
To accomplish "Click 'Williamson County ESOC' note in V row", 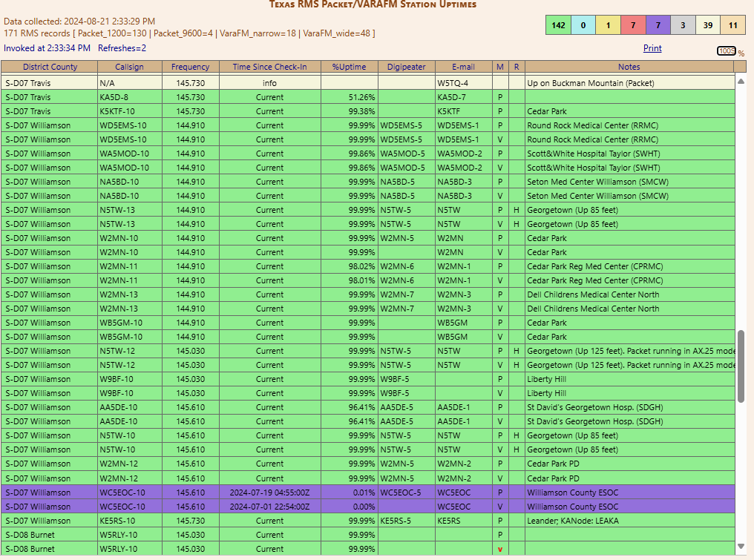I will (x=573, y=507).
